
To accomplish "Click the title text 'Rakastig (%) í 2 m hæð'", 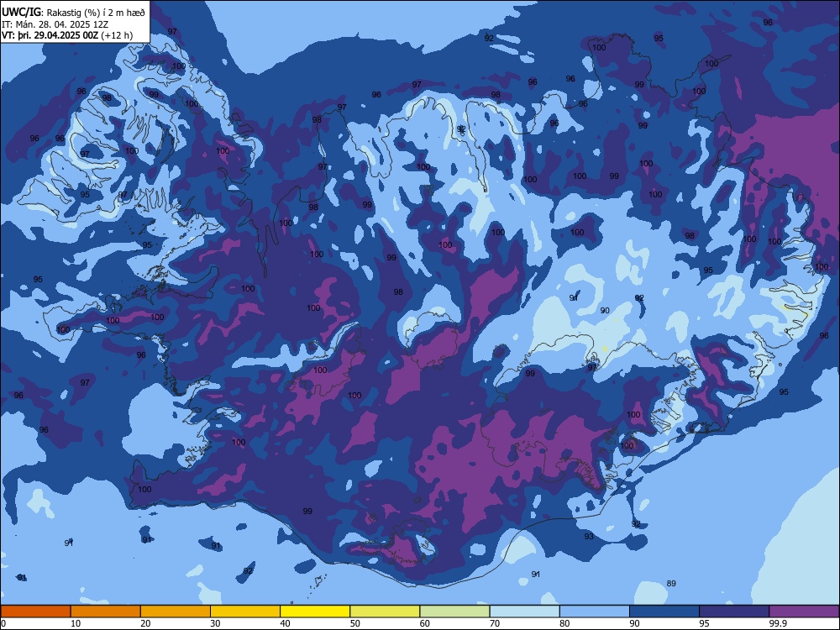I will pos(96,13).
